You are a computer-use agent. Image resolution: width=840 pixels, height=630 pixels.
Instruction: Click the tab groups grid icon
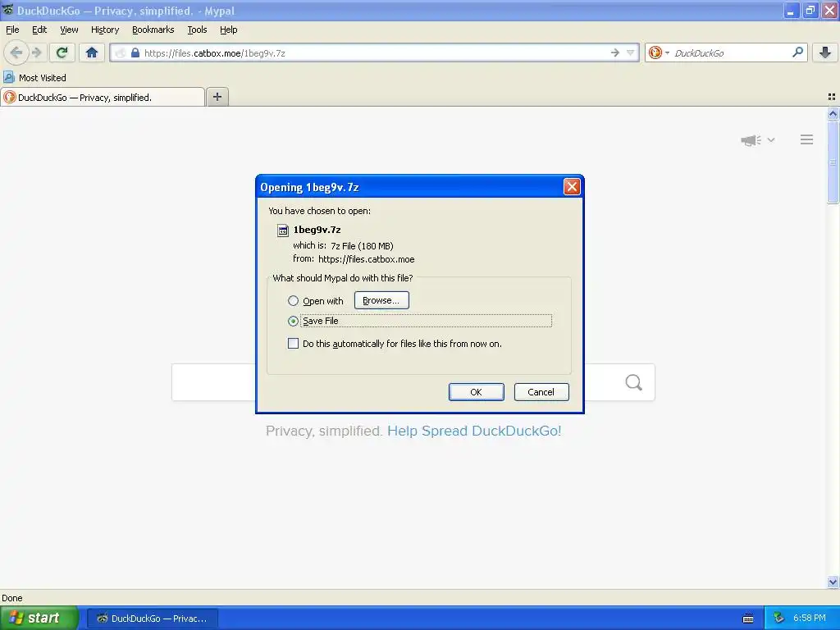pyautogui.click(x=832, y=97)
